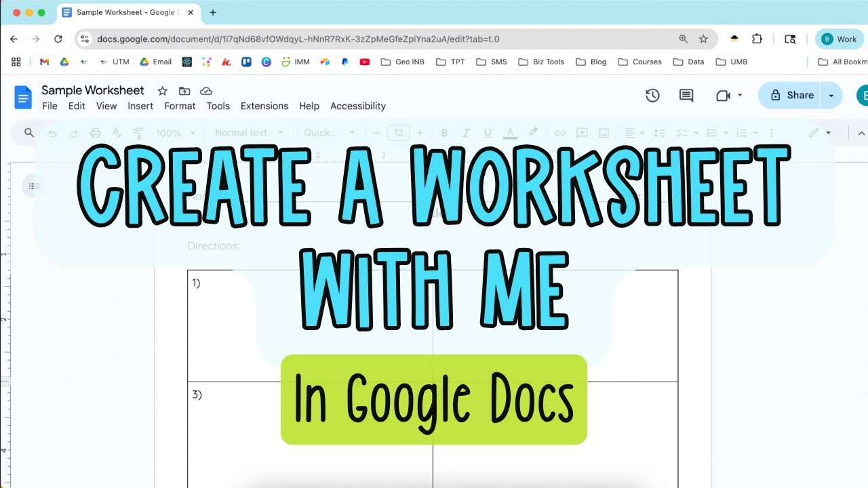Search the menus magnifier icon

point(29,133)
